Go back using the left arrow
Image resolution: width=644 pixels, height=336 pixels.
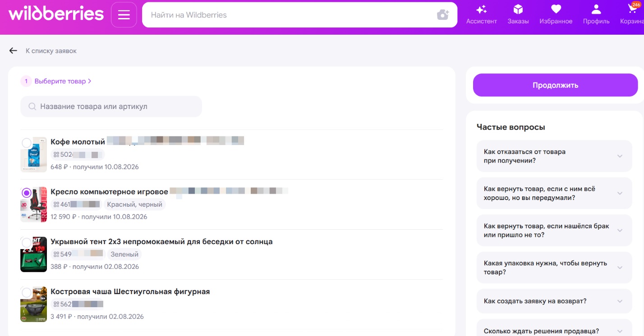coord(13,51)
